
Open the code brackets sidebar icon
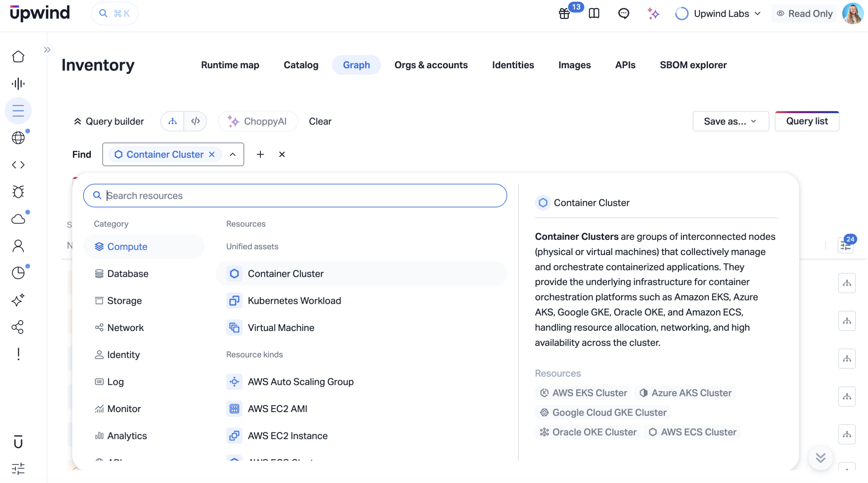point(18,165)
